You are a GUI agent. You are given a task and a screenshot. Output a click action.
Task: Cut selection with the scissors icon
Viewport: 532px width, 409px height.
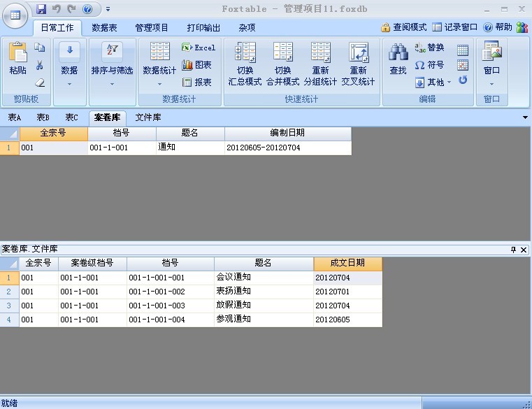(x=40, y=65)
